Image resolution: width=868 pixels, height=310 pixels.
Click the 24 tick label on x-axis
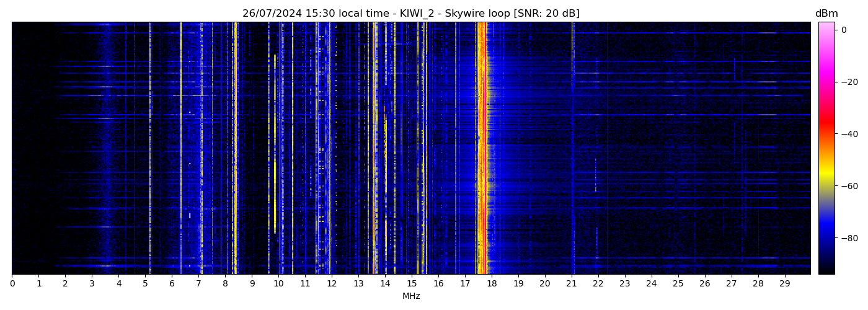coord(651,284)
